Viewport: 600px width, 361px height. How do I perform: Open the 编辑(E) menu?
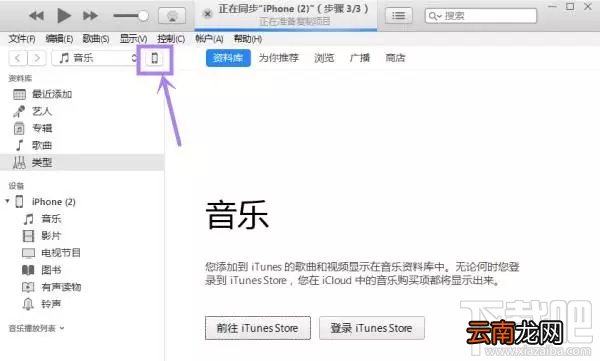pos(59,39)
